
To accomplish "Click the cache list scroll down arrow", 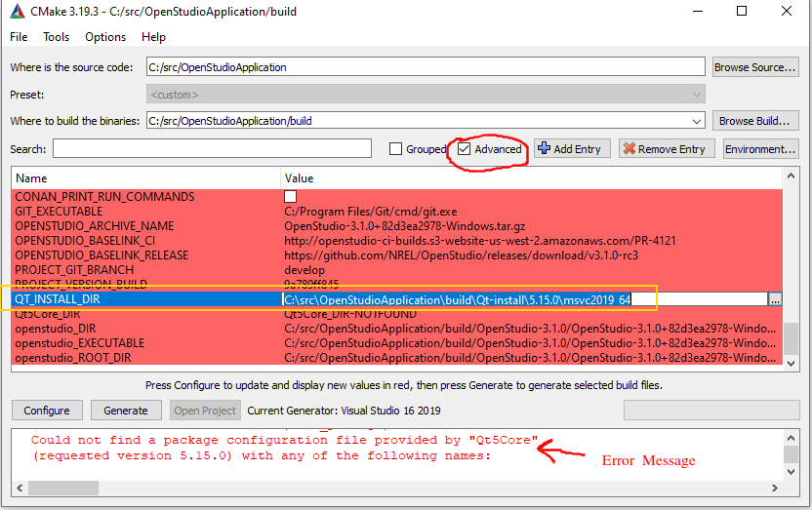I will (791, 363).
